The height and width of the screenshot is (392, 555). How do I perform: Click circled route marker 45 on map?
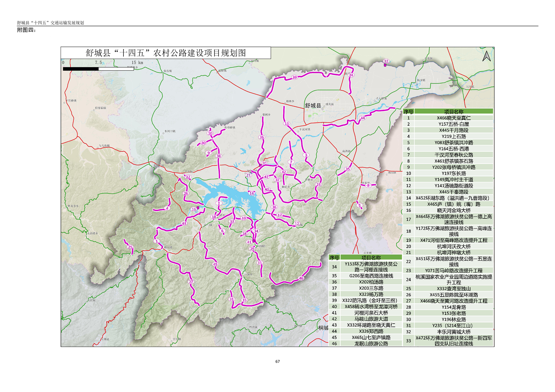point(215,264)
